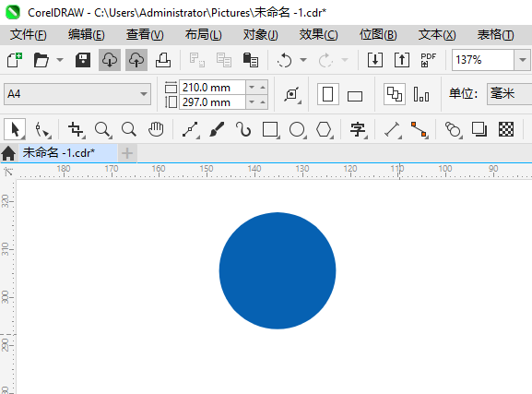Click the page options icon with square
Viewport: 532px width, 394px height.
pyautogui.click(x=292, y=94)
